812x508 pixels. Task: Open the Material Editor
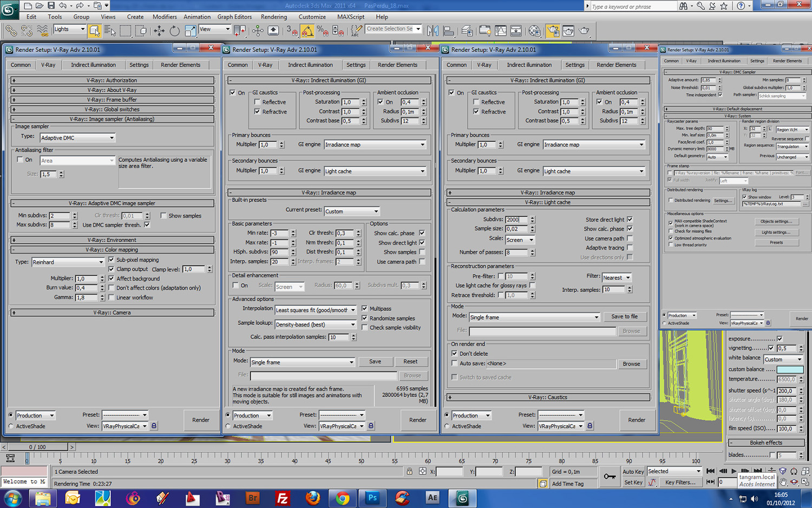(534, 31)
